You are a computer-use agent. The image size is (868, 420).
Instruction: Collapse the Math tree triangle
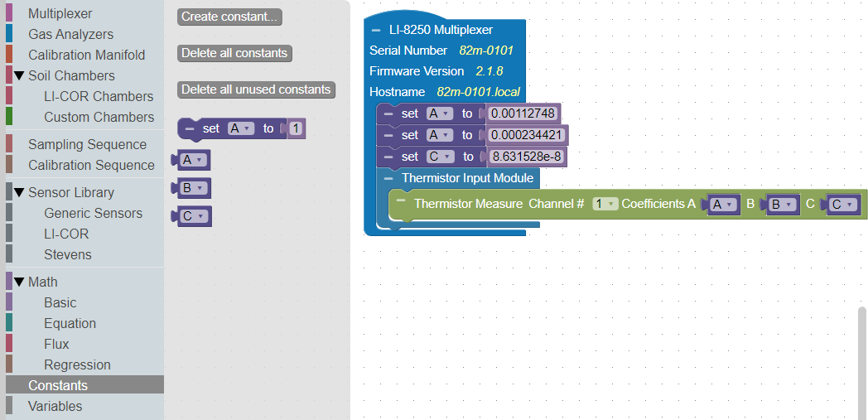click(x=20, y=282)
